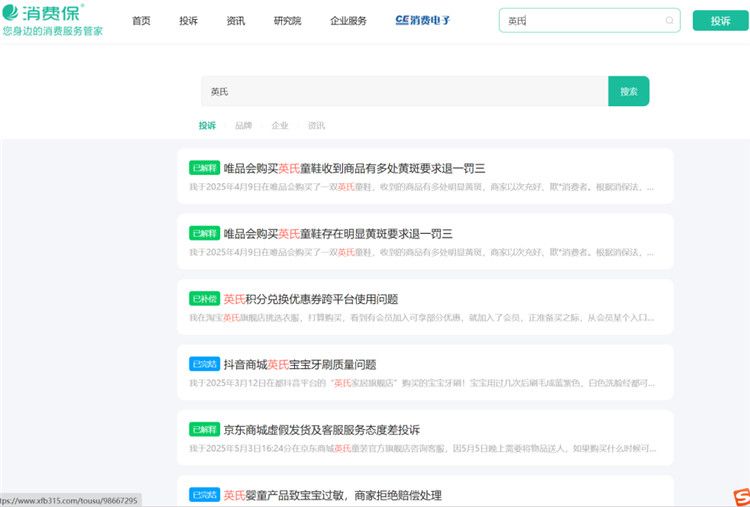Click green status badge on 收到商品有多处黄斑 complaint
The image size is (750, 507).
(204, 168)
